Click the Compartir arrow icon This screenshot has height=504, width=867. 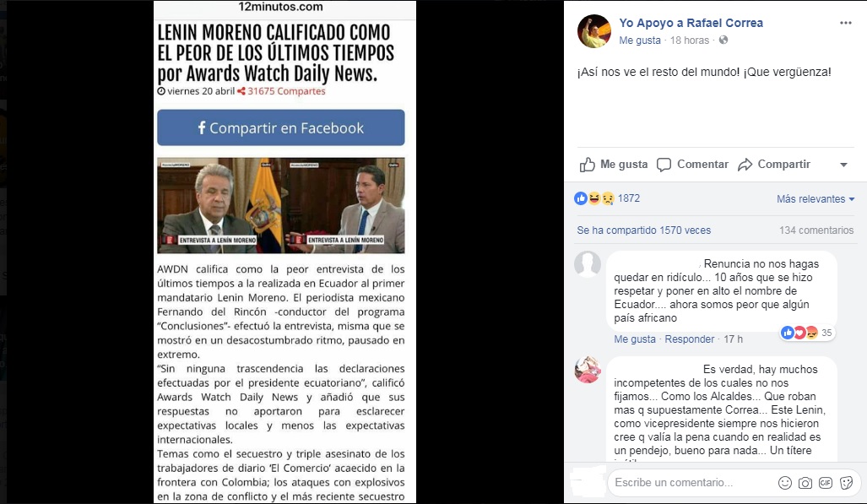[x=745, y=165]
